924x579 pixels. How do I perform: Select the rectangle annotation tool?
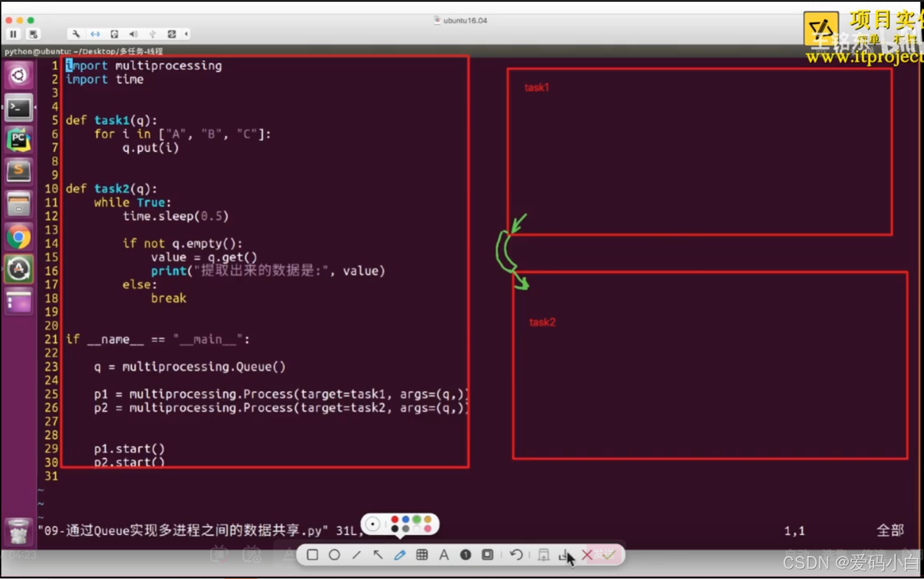(312, 554)
